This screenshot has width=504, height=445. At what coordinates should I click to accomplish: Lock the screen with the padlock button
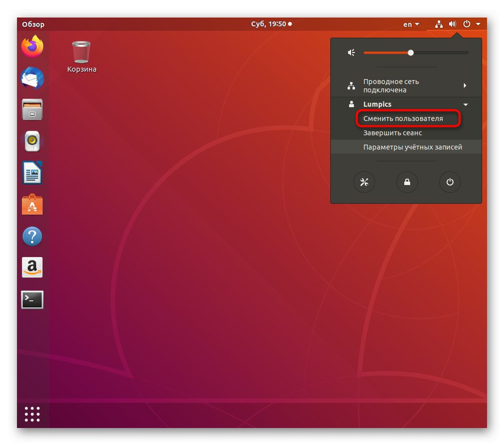407,182
